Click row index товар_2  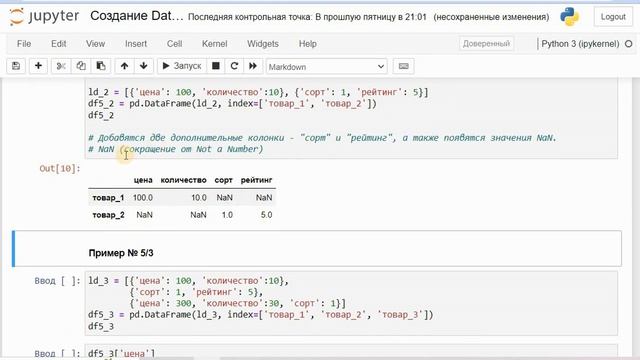(x=108, y=215)
